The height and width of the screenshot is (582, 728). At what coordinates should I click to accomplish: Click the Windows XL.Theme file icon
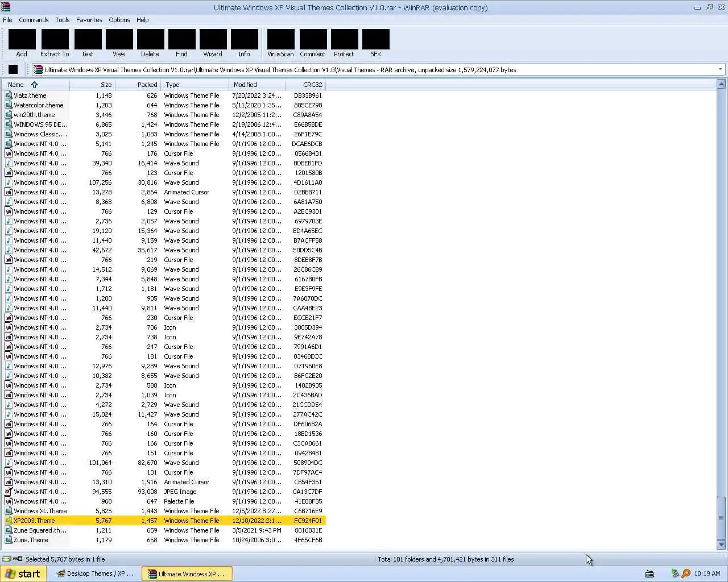[9, 511]
